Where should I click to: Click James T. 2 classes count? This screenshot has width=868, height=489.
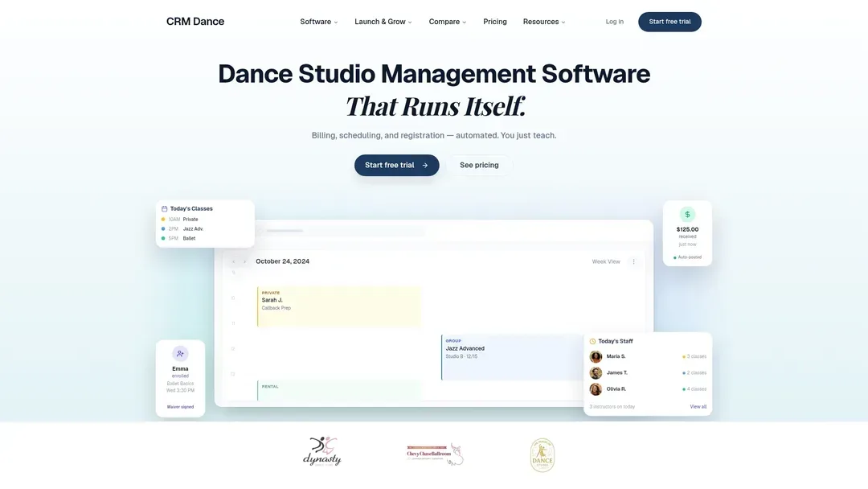pyautogui.click(x=694, y=372)
